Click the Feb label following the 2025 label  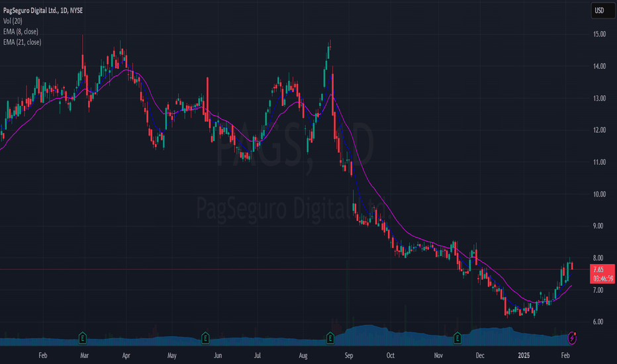565,355
